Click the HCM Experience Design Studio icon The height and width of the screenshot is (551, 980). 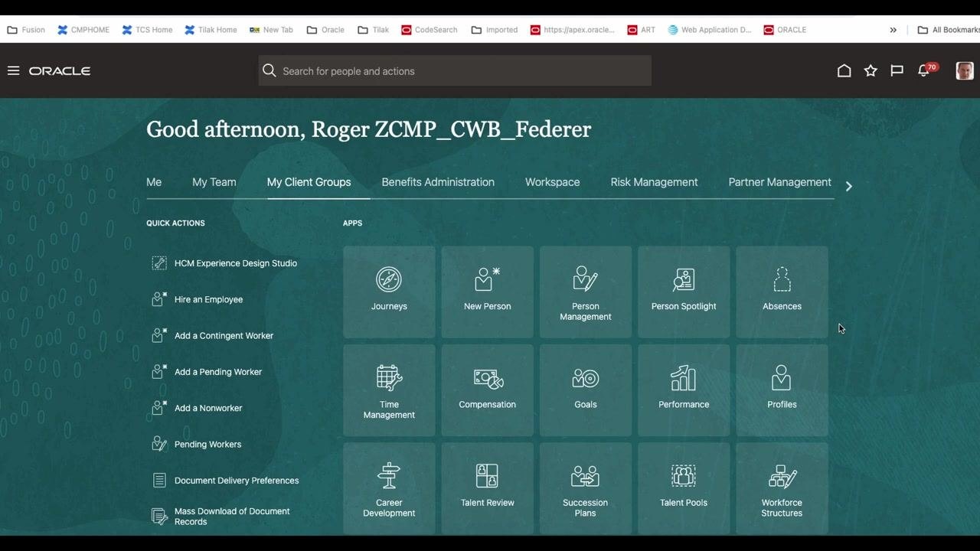(x=159, y=263)
